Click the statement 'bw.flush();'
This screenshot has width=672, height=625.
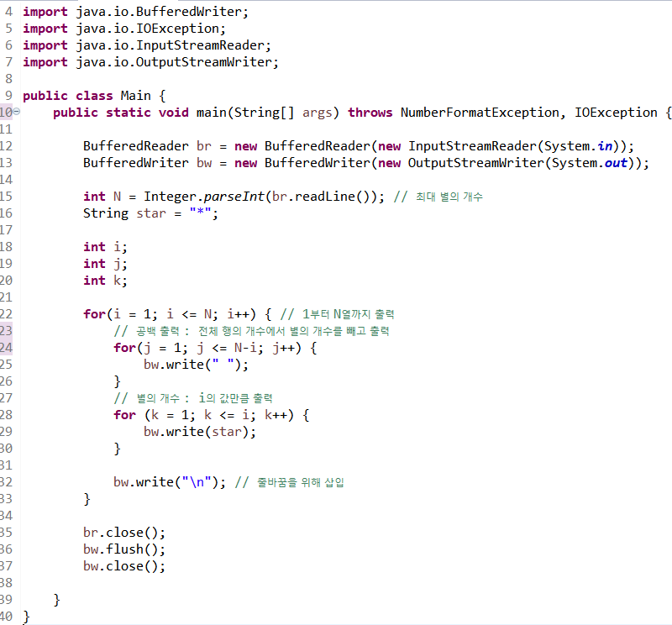coord(124,549)
